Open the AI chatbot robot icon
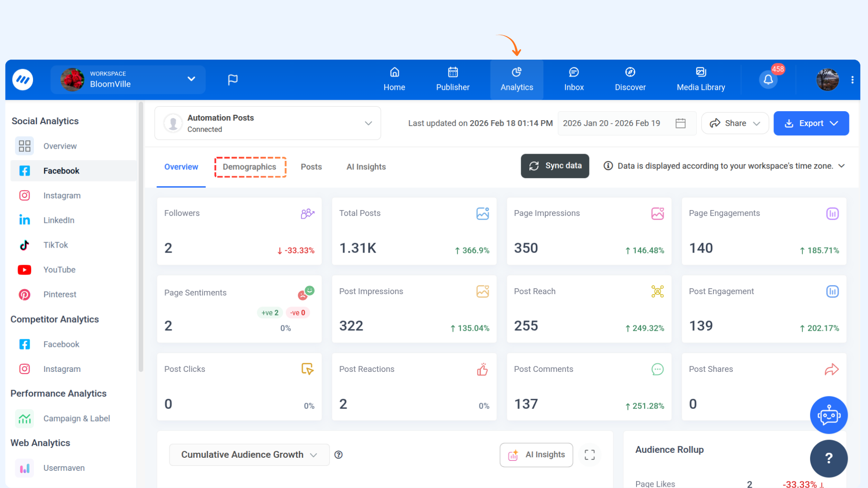 click(829, 415)
